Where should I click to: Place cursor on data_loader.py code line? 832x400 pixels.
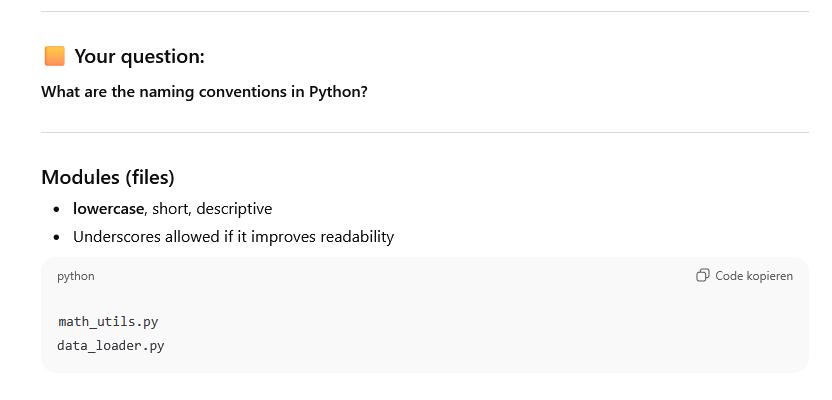[112, 345]
